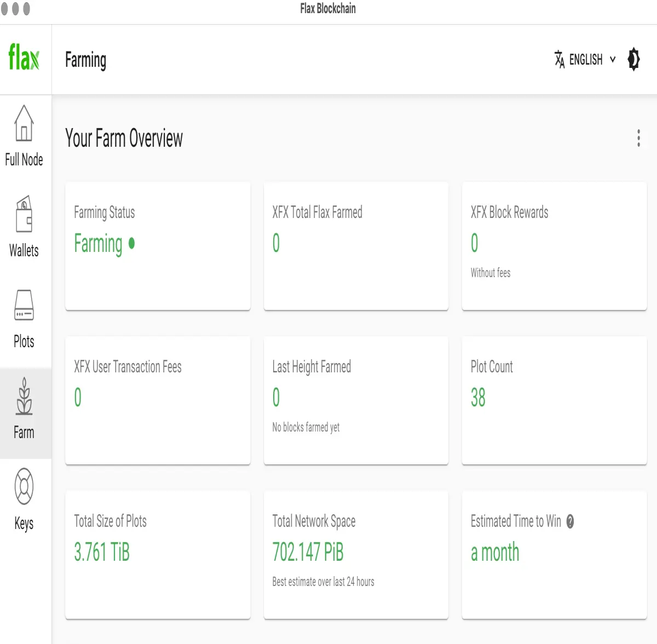Click the Plot Count value 38
This screenshot has height=644, width=657.
[478, 398]
